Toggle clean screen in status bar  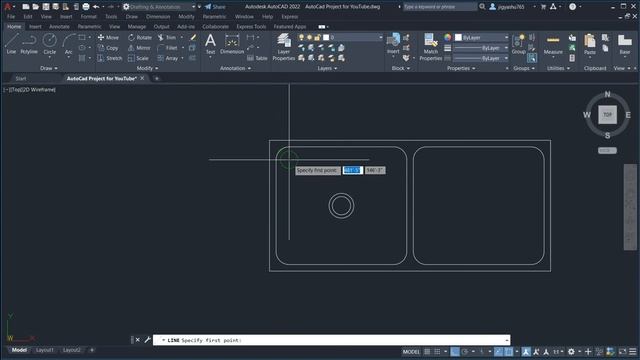click(x=622, y=351)
